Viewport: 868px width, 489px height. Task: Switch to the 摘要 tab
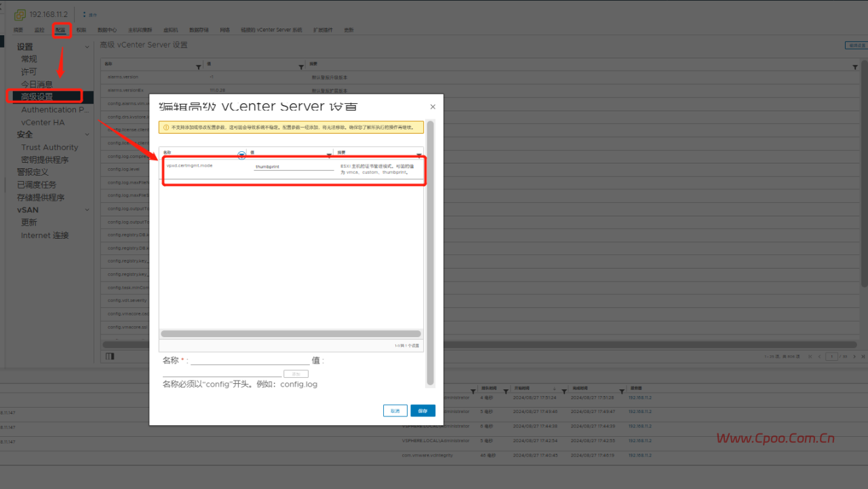click(x=18, y=30)
